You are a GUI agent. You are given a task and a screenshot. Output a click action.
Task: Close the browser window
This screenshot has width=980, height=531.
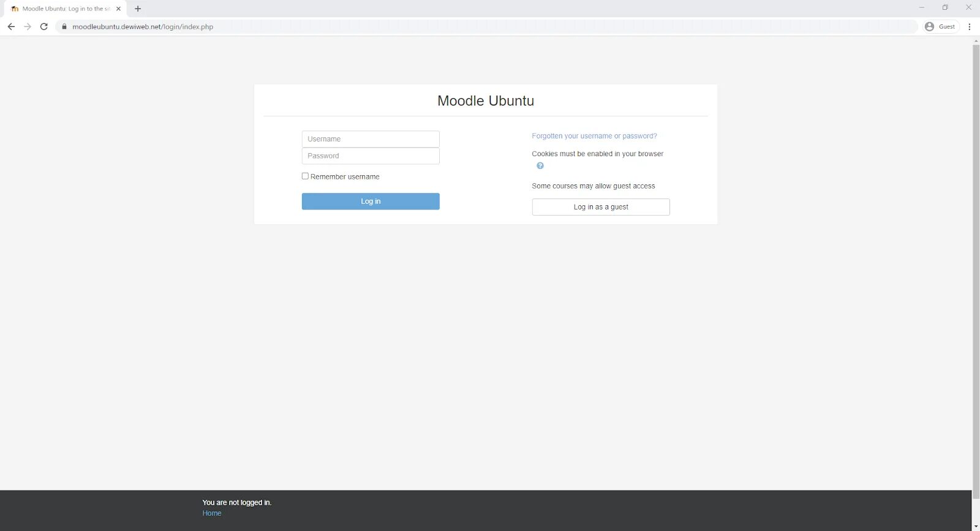click(968, 8)
